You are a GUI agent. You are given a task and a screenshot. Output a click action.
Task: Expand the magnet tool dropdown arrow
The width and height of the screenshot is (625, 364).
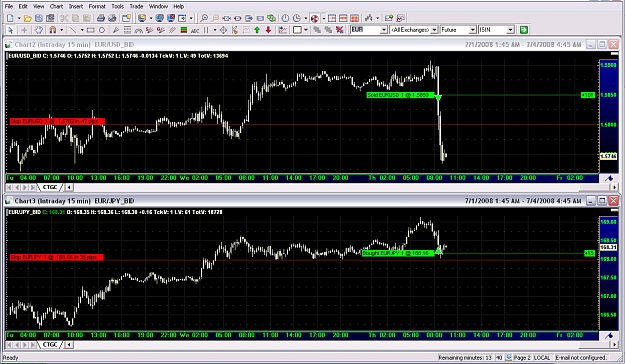pyautogui.click(x=61, y=30)
